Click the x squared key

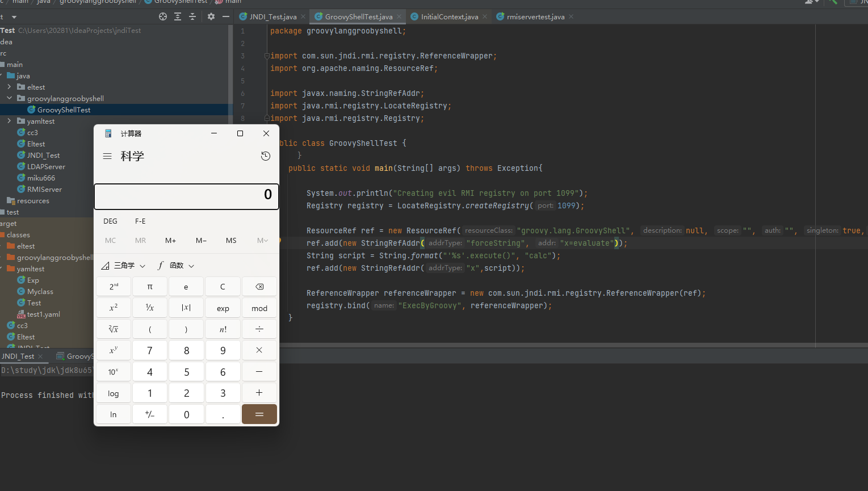tap(114, 308)
